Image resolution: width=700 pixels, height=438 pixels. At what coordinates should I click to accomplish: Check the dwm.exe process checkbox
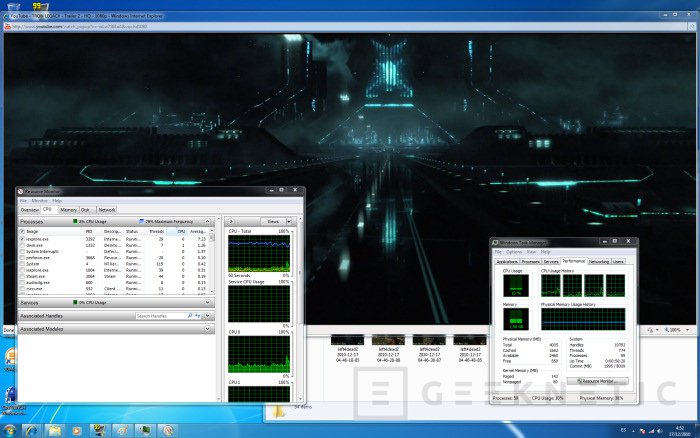click(22, 246)
